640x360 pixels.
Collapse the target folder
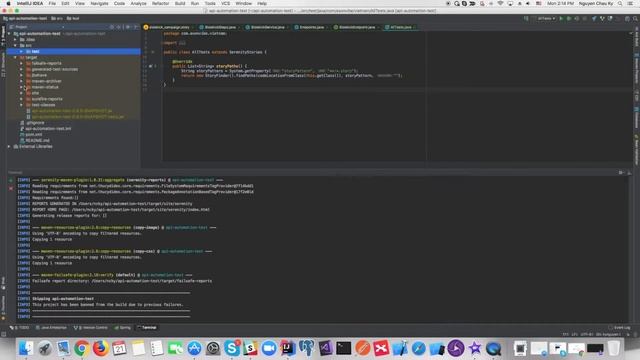16,57
